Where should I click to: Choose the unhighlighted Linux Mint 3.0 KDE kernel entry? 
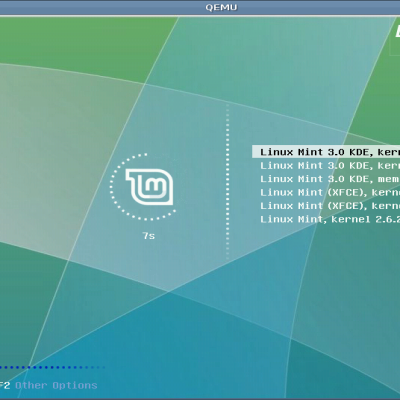[330, 166]
